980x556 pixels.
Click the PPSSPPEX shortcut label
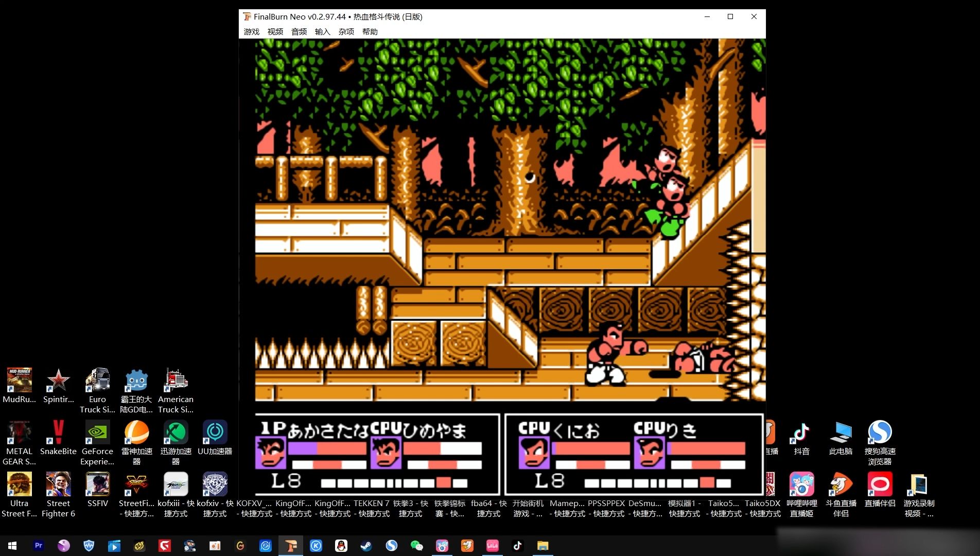606,508
